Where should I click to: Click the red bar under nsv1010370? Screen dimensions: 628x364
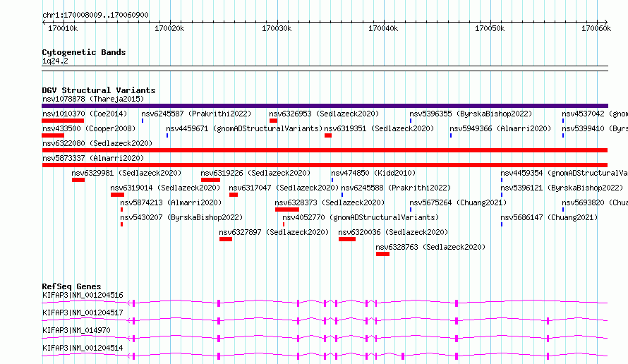pyautogui.click(x=63, y=121)
